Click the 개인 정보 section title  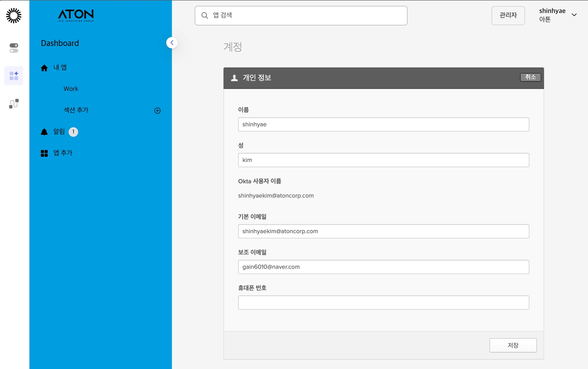click(257, 78)
